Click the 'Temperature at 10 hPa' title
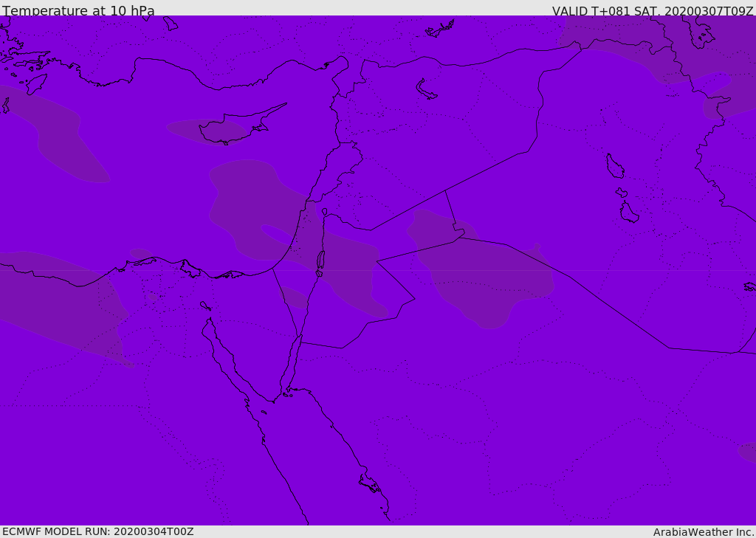The height and width of the screenshot is (538, 756). 78,11
